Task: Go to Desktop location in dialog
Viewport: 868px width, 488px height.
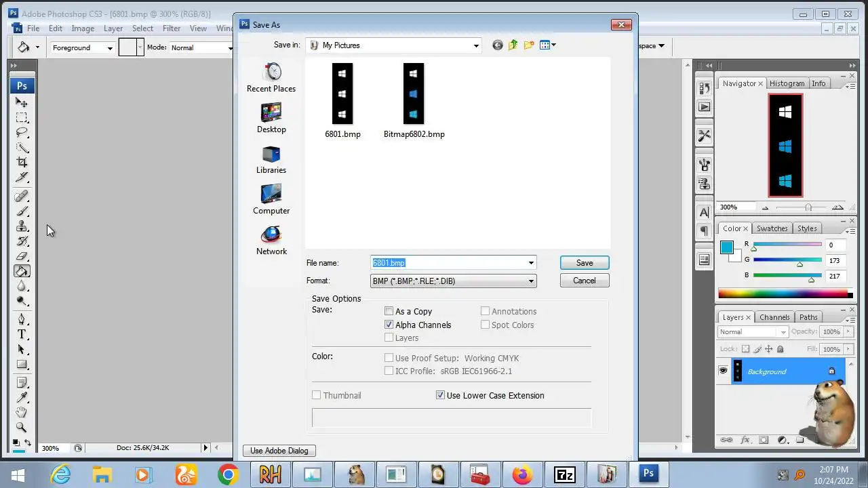Action: (x=271, y=118)
